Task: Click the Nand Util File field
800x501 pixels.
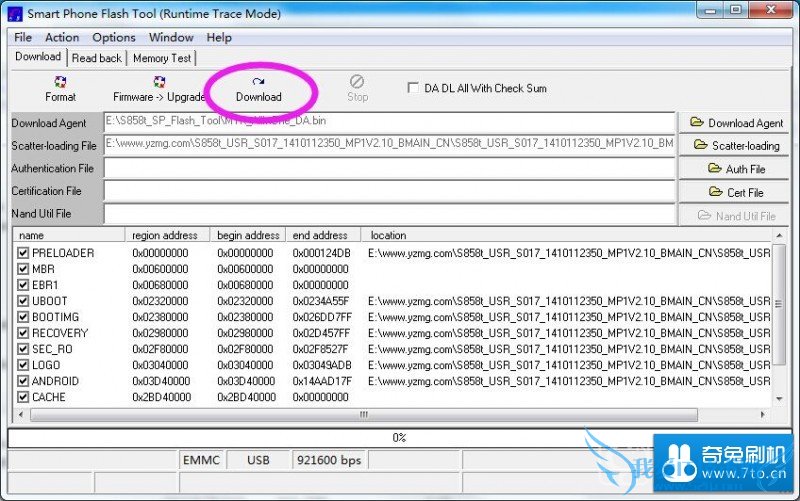Action: point(389,214)
